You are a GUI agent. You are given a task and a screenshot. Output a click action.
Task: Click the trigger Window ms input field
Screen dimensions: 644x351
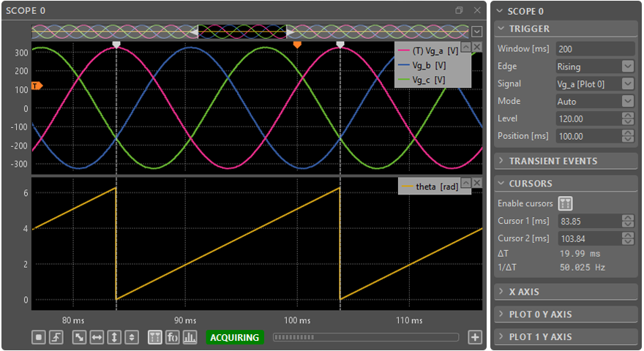[x=594, y=48]
